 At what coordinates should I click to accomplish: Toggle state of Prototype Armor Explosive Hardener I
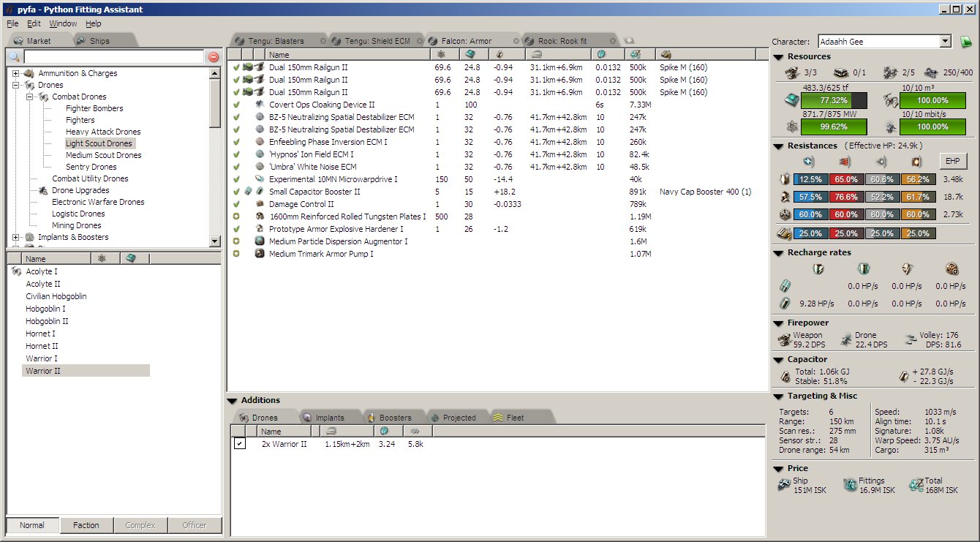pos(236,229)
